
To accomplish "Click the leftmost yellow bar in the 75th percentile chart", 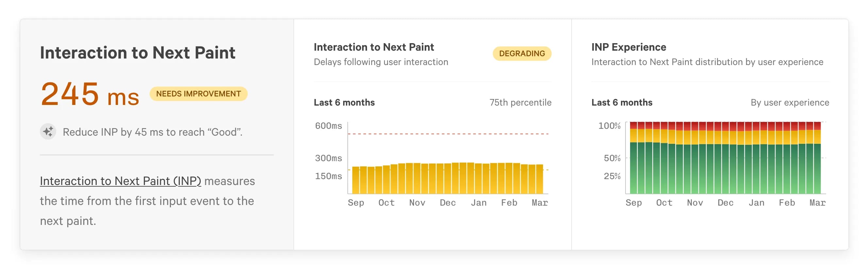I will (x=356, y=180).
